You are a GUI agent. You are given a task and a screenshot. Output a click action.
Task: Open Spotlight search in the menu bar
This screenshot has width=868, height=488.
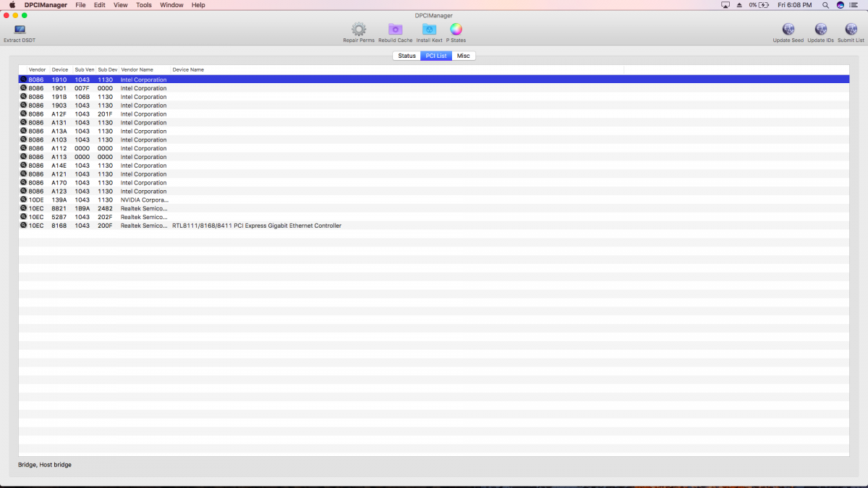point(825,5)
